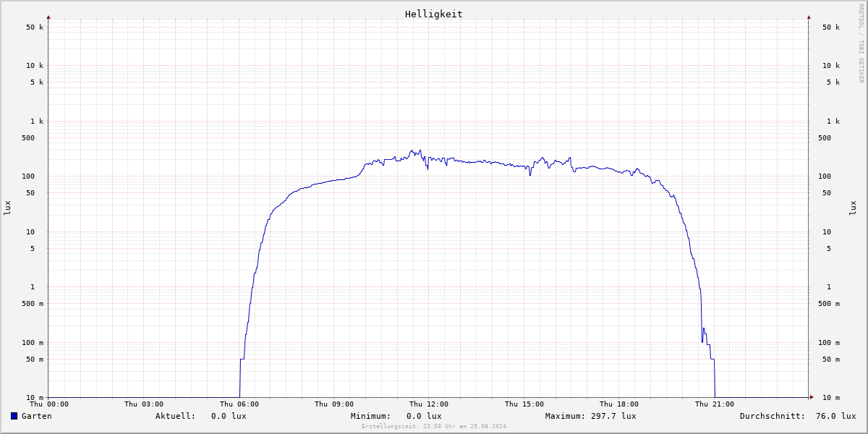
Task: Click the 50 k label on left axis
Action: tap(35, 27)
